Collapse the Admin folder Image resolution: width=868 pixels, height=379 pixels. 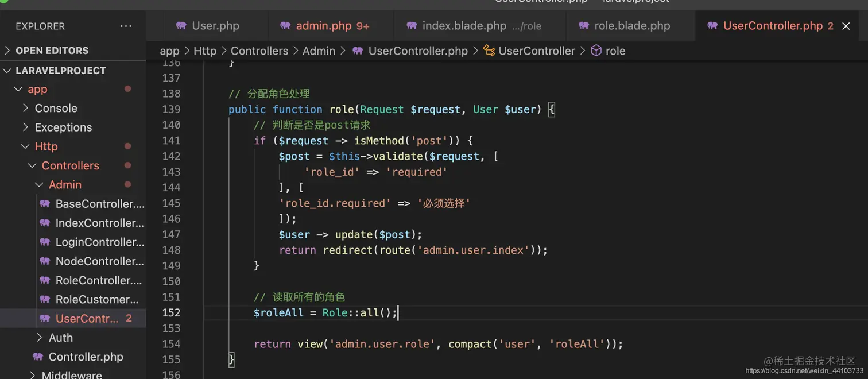tap(39, 184)
